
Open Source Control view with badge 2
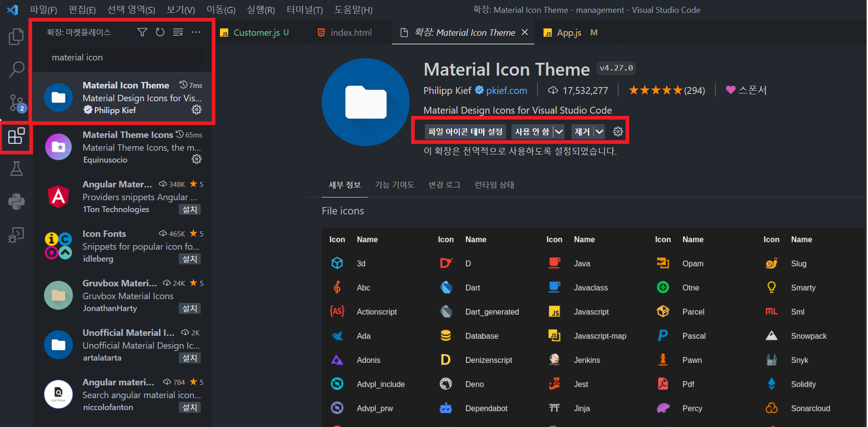(x=16, y=103)
